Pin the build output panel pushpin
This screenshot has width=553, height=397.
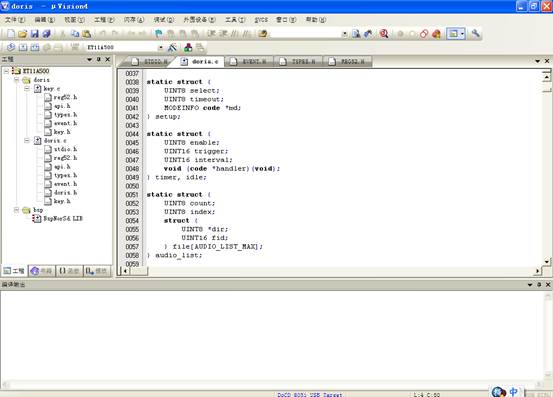click(539, 285)
